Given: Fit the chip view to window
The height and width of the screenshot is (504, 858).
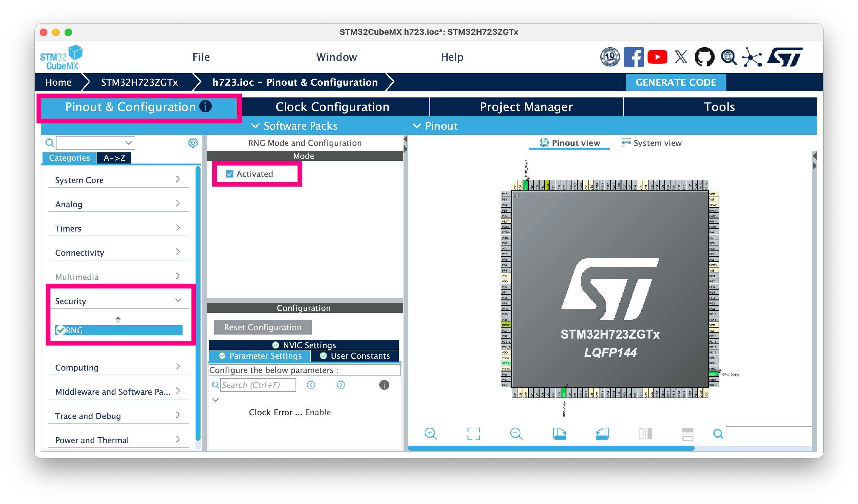Looking at the screenshot, I should 473,434.
